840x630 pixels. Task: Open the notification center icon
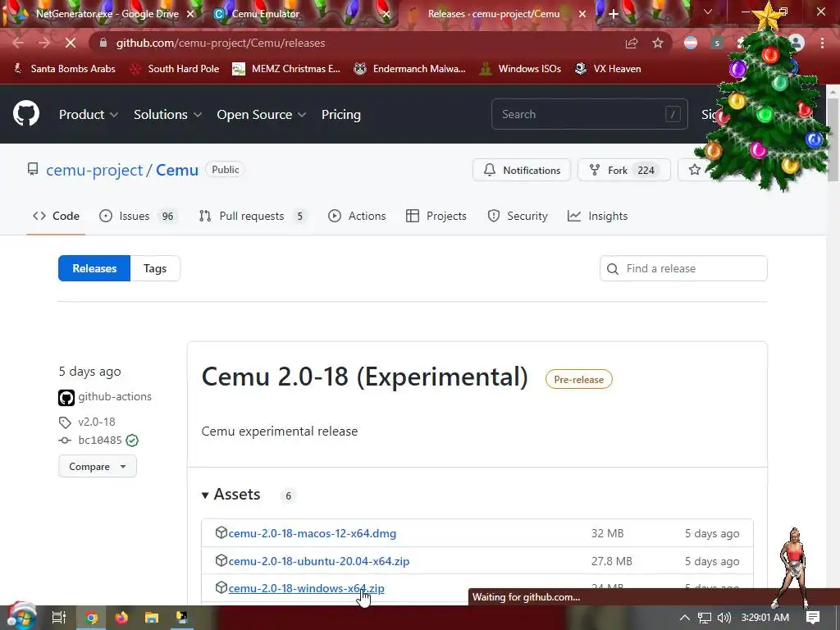813,618
